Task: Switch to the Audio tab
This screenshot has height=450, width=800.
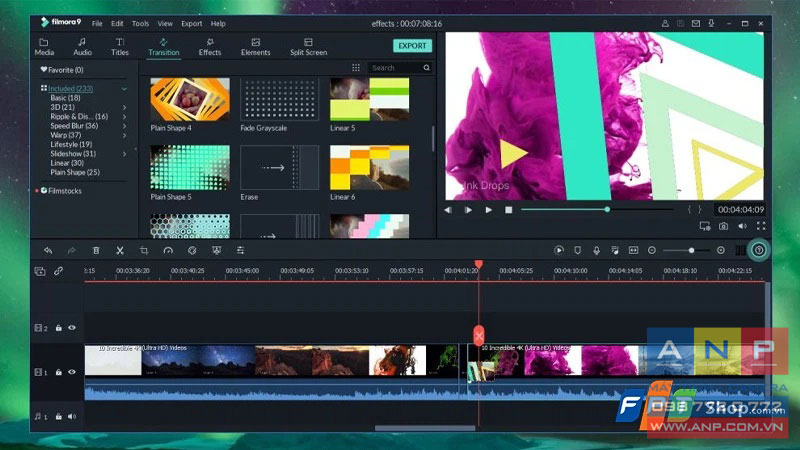Action: click(82, 47)
